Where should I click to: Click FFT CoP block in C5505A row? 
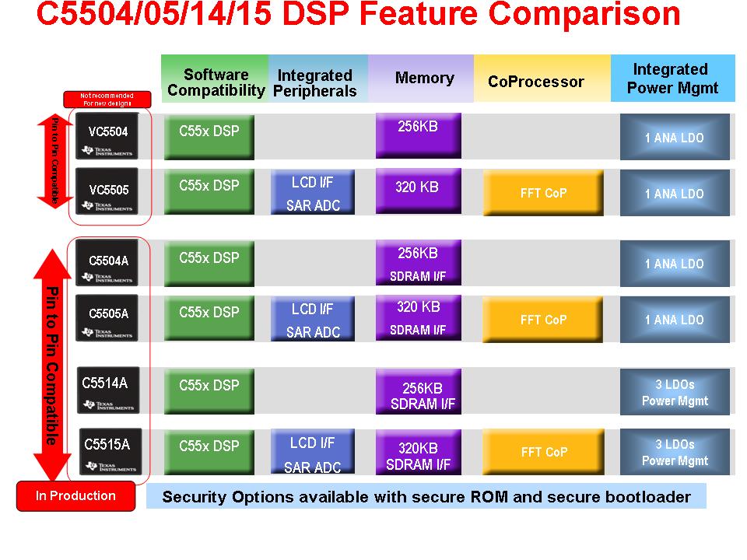click(542, 320)
